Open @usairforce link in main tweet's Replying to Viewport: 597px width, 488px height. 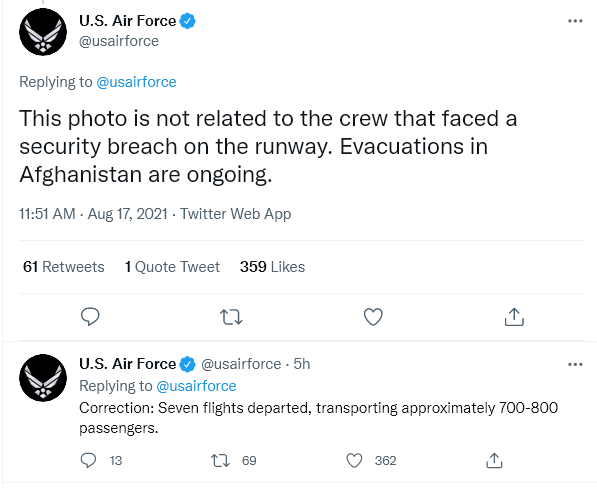[x=136, y=82]
